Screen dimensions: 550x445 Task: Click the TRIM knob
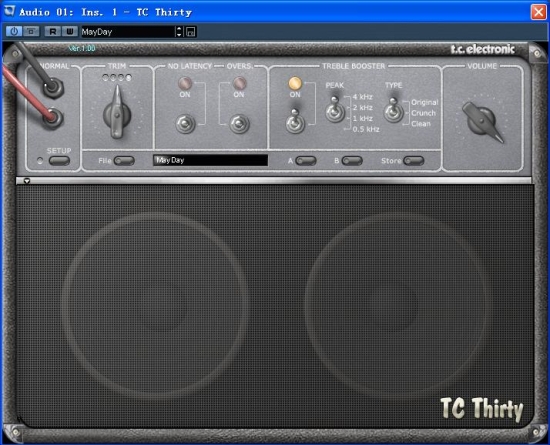117,114
